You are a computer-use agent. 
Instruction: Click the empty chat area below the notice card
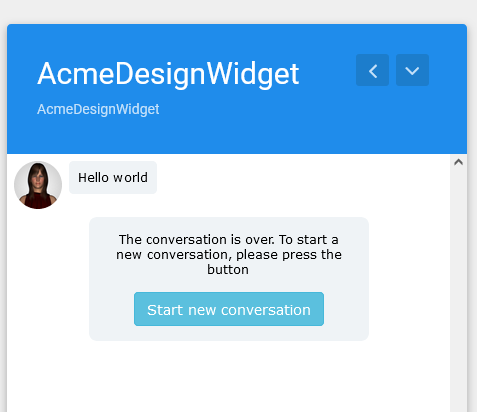pyautogui.click(x=229, y=377)
